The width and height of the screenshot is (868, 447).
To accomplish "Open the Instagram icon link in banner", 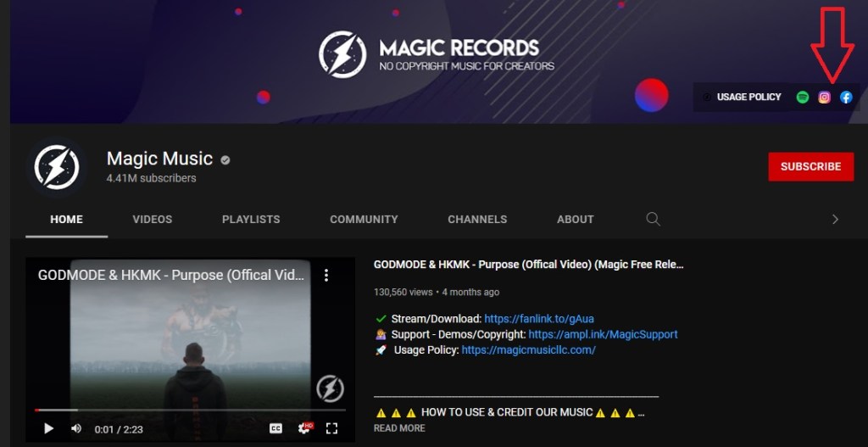I will coord(824,97).
